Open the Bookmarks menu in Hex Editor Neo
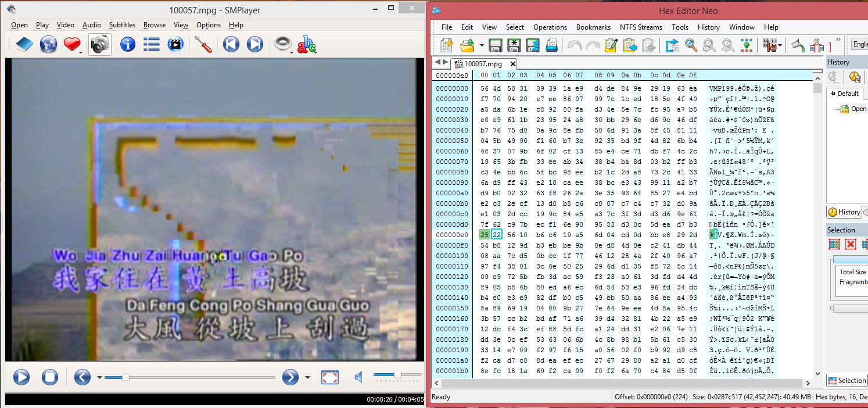 (x=593, y=27)
